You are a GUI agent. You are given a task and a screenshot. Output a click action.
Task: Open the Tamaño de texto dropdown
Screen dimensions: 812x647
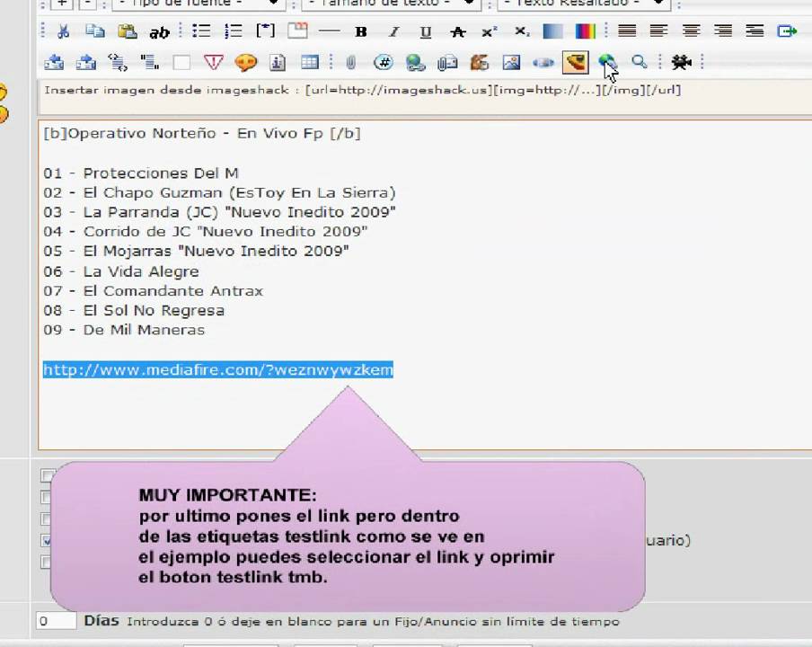(x=391, y=3)
